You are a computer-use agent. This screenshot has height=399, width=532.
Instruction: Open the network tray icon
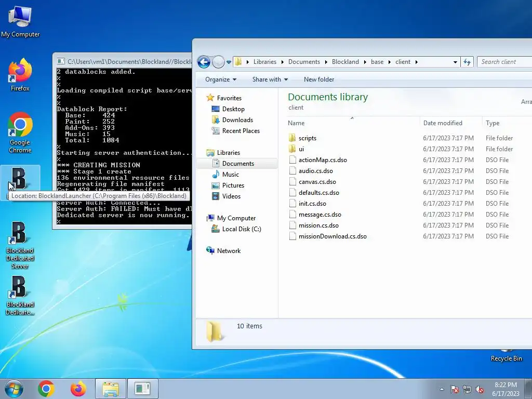click(467, 389)
